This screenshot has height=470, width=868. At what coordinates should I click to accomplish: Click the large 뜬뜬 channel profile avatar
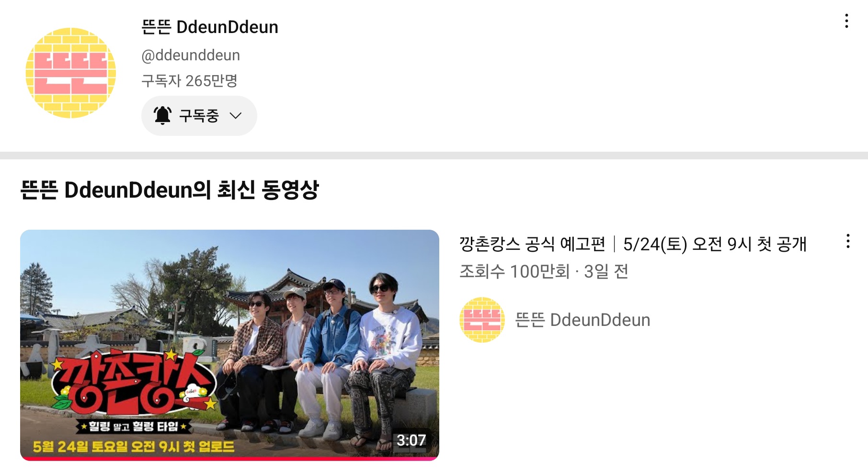pyautogui.click(x=71, y=73)
